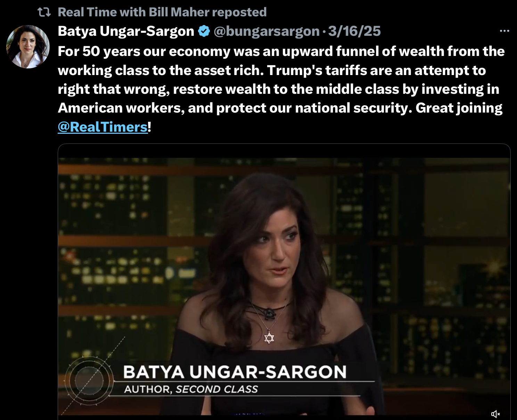Click the circular target graphic in video corner

point(89,380)
